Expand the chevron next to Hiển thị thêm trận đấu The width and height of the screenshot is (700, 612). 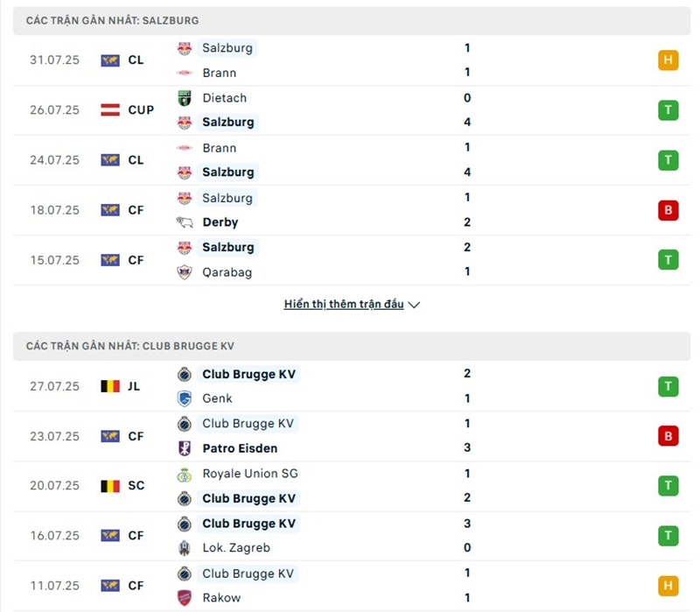[x=415, y=305]
